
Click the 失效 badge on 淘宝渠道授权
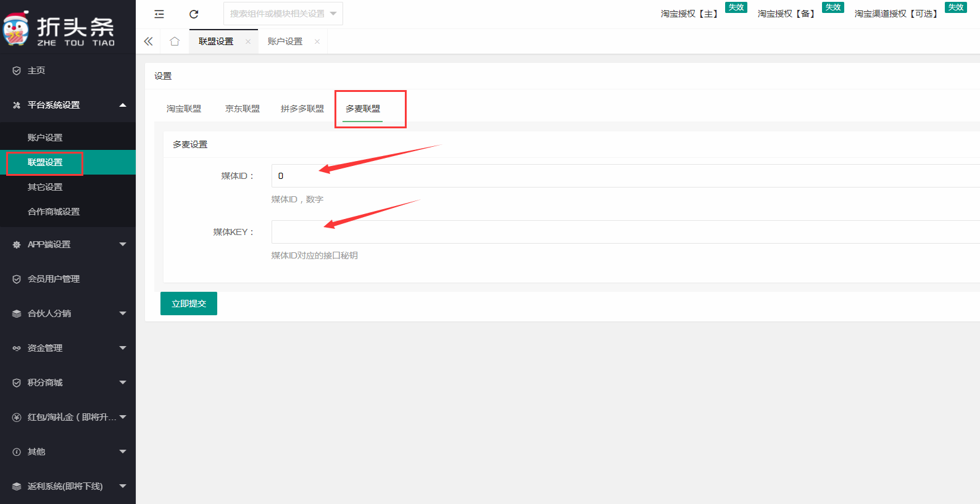(x=956, y=7)
